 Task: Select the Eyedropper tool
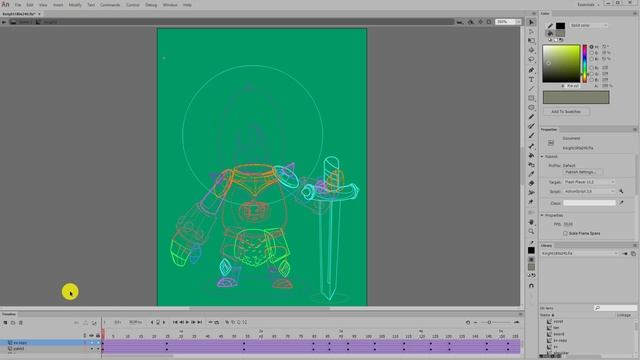click(531, 174)
